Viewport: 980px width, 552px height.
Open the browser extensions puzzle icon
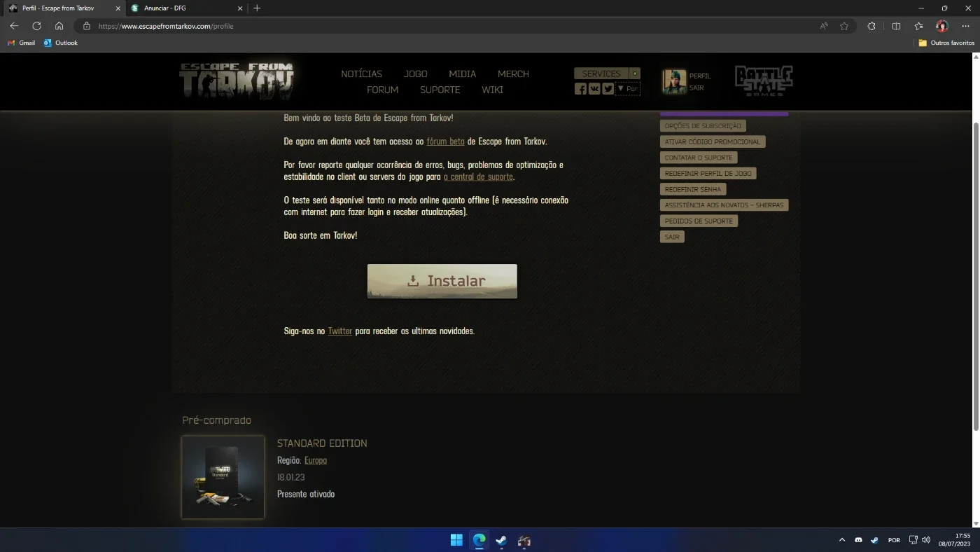pos(871,26)
